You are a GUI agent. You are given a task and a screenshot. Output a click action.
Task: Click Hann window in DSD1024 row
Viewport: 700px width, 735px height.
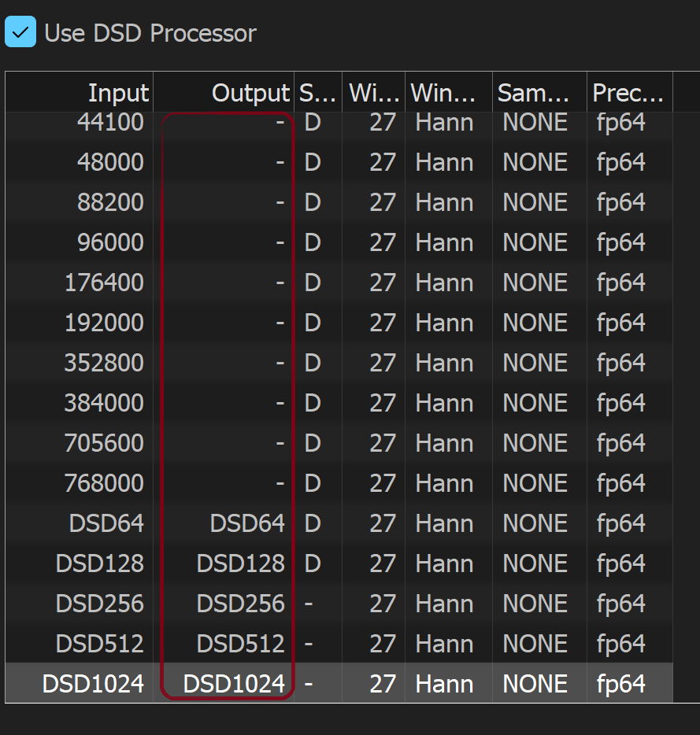444,684
